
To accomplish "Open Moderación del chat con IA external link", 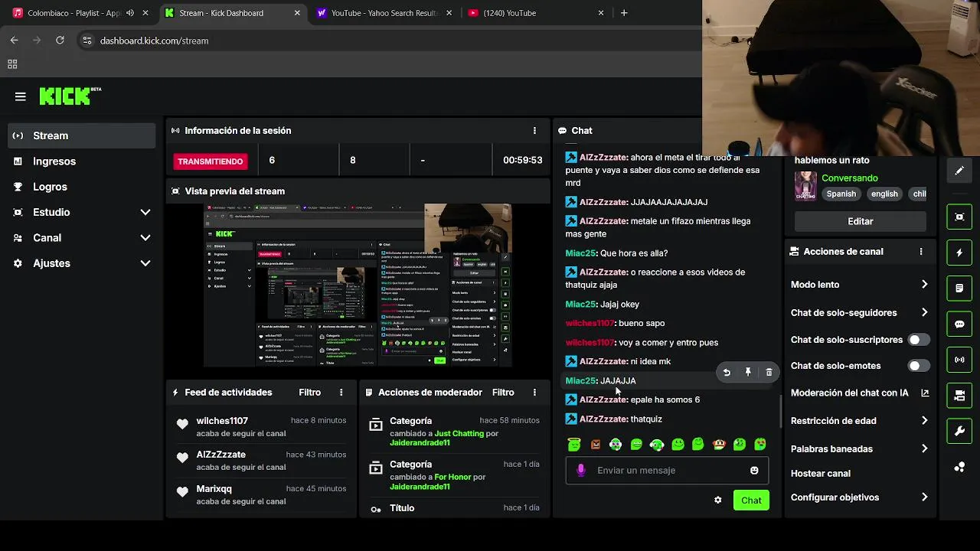I will tap(925, 393).
